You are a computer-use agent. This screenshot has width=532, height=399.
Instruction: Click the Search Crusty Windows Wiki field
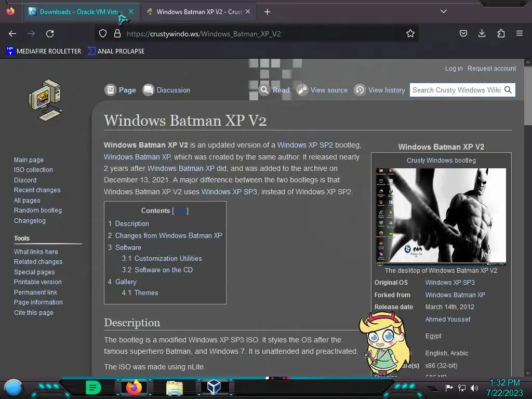point(456,90)
